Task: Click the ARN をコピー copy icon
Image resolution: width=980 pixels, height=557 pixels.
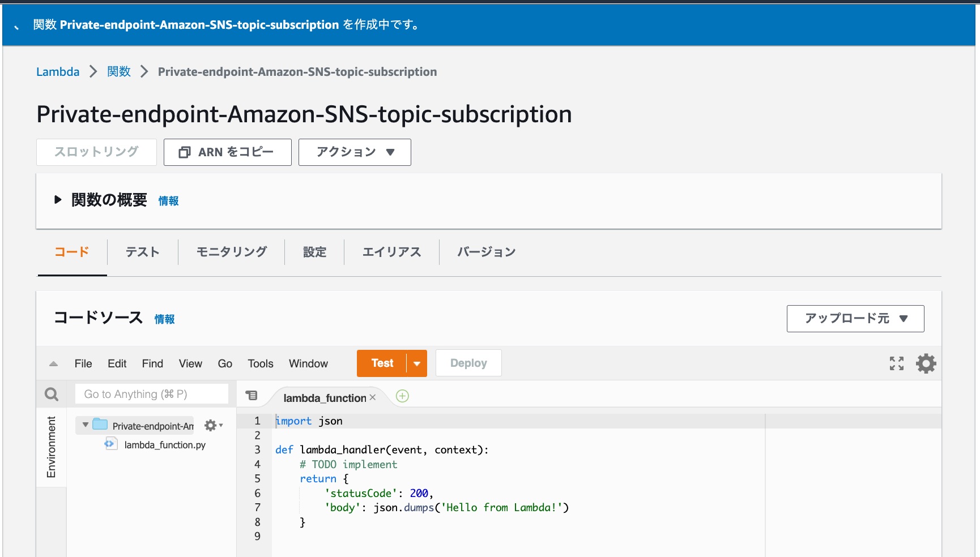Action: [184, 152]
